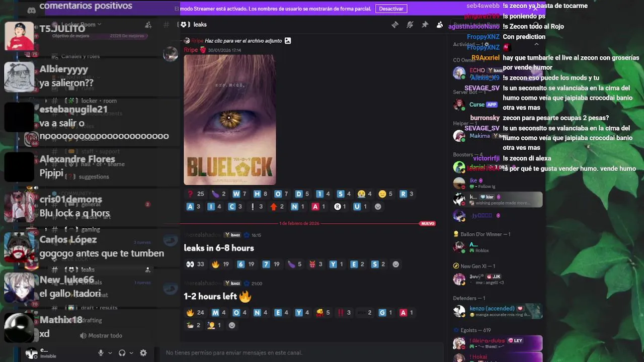Click the crying face reaction with 4
644x362 pixels.
click(x=365, y=194)
